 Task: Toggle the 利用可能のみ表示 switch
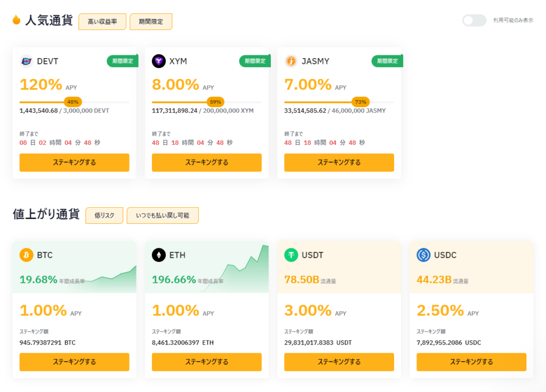point(474,20)
